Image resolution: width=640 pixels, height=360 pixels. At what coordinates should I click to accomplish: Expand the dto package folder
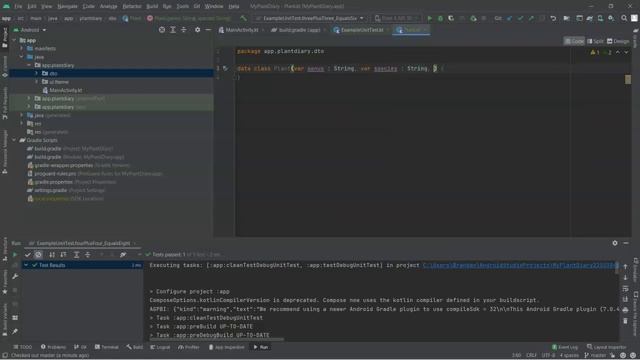tap(37, 73)
